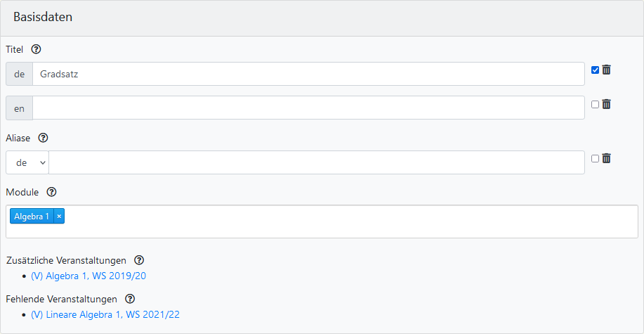This screenshot has height=334, width=644.
Task: Open the help icon next to Module
Action: (51, 192)
